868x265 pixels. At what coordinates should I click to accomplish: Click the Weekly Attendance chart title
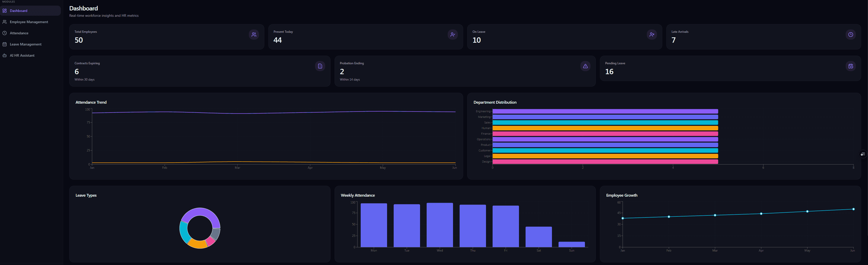click(358, 195)
